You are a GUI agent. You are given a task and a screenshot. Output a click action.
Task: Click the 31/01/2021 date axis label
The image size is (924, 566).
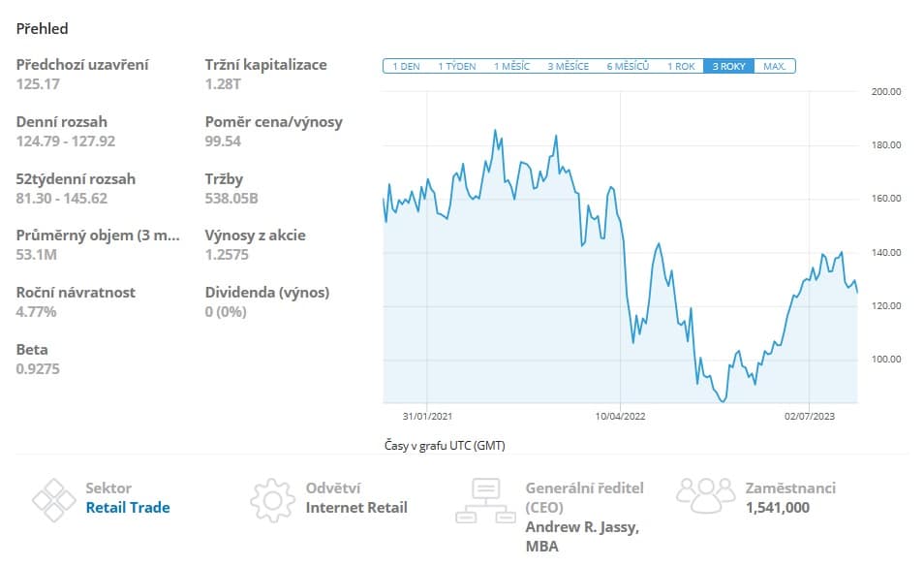coord(428,416)
